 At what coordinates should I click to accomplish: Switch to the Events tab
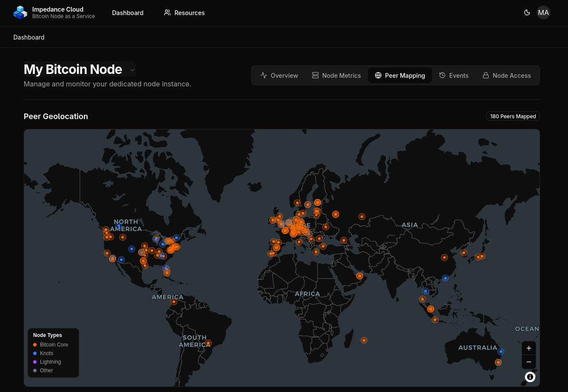454,75
